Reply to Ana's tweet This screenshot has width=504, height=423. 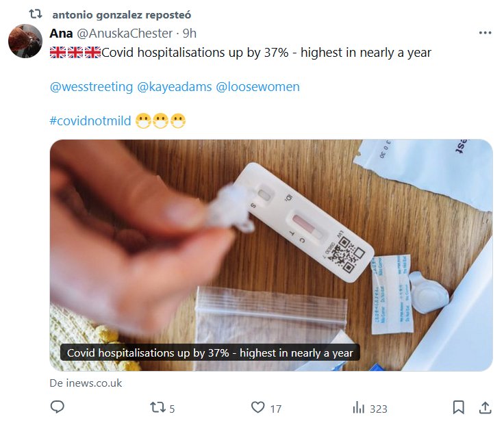(58, 408)
